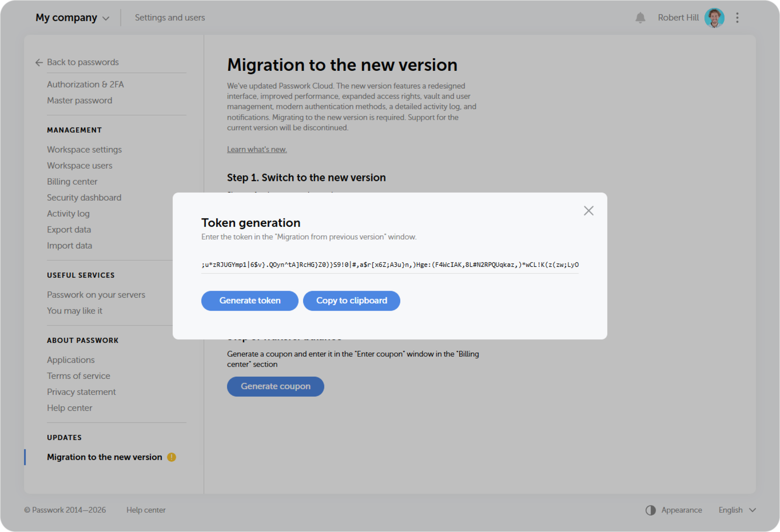Open Terms of service
Viewport: 780px width, 532px height.
pos(78,376)
